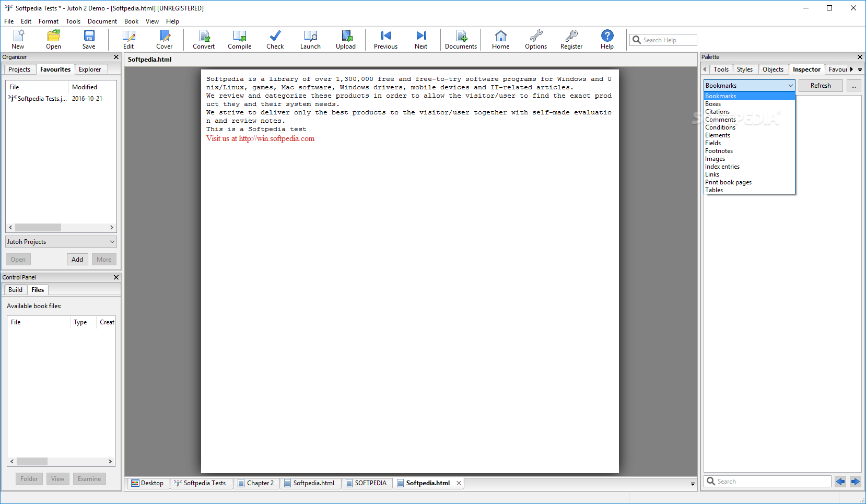
Task: Click the Search Help field
Action: tap(663, 40)
